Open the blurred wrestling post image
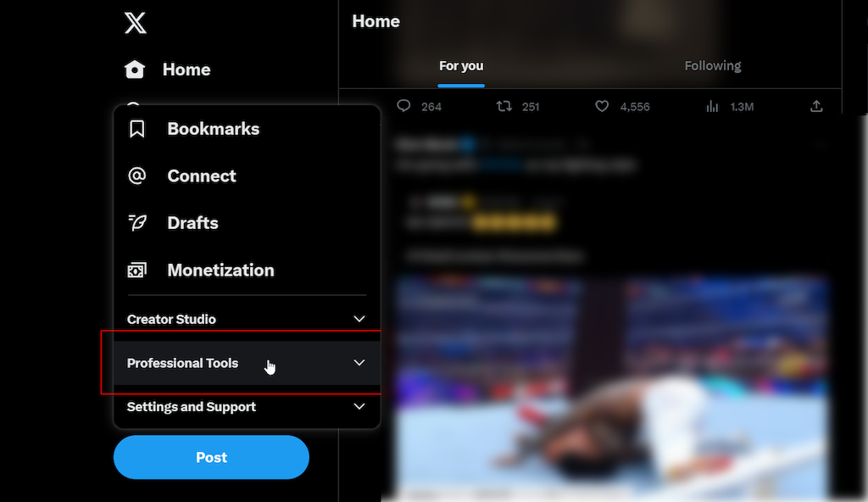Viewport: 868px width, 502px height. 612,388
